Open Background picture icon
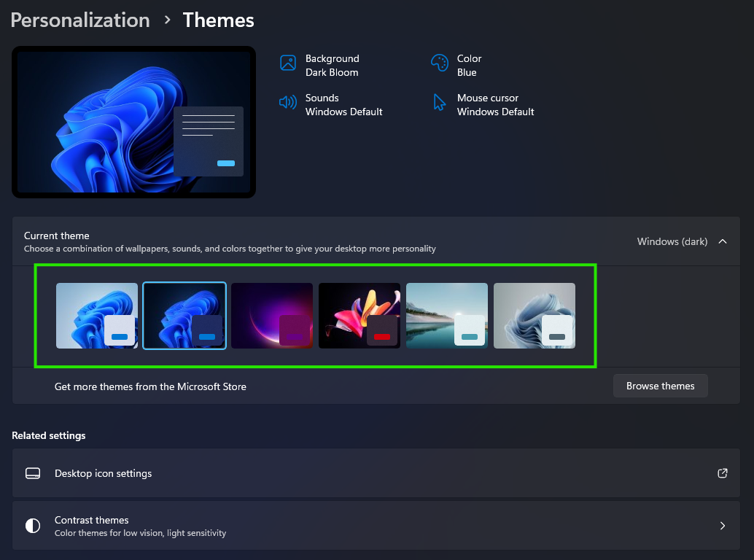Screen dimensions: 754x560 point(288,63)
